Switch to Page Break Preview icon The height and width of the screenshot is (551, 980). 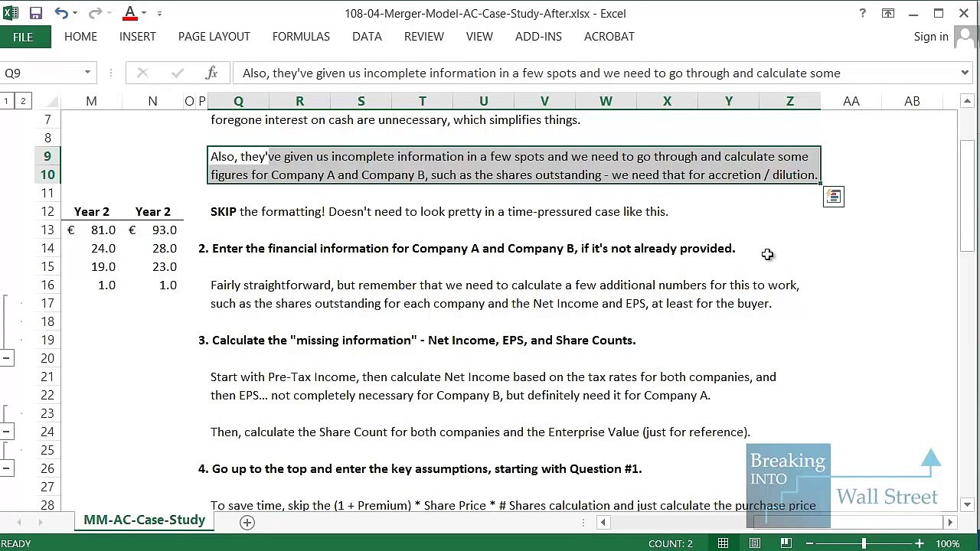(x=786, y=543)
